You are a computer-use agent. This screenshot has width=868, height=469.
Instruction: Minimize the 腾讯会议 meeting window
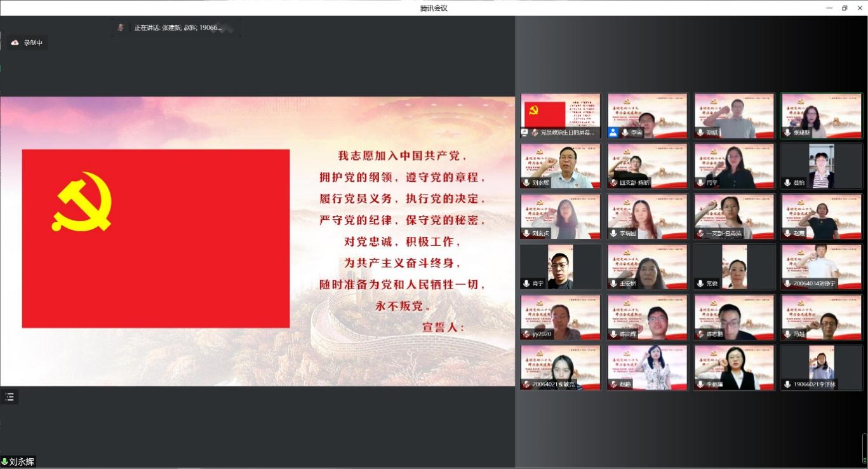pyautogui.click(x=829, y=8)
